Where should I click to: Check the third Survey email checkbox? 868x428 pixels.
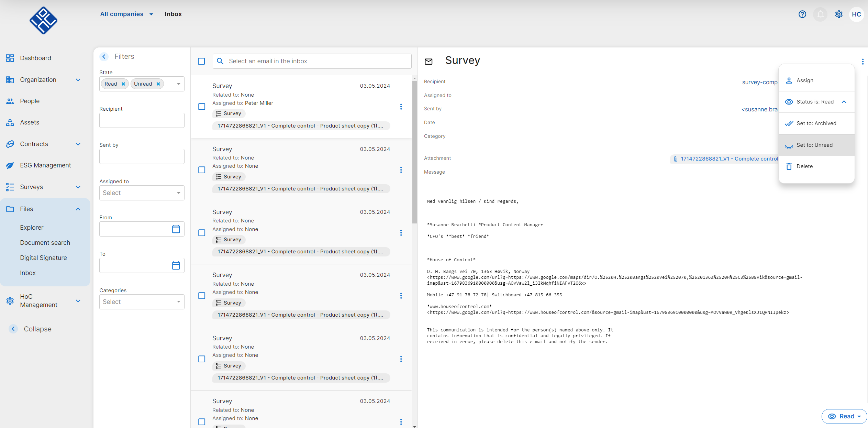click(202, 233)
